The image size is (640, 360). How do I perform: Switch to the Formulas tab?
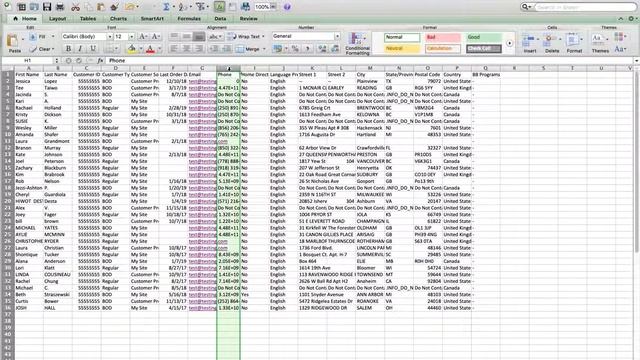(x=189, y=19)
